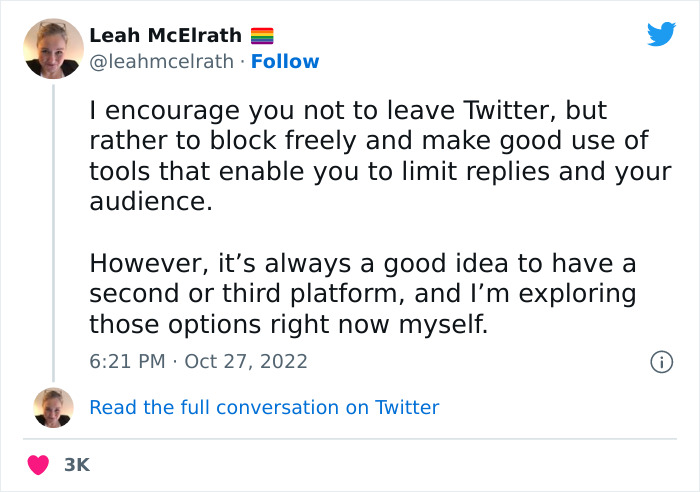Click the word 'audience.' in the tweet
700x492 pixels.
(151, 202)
